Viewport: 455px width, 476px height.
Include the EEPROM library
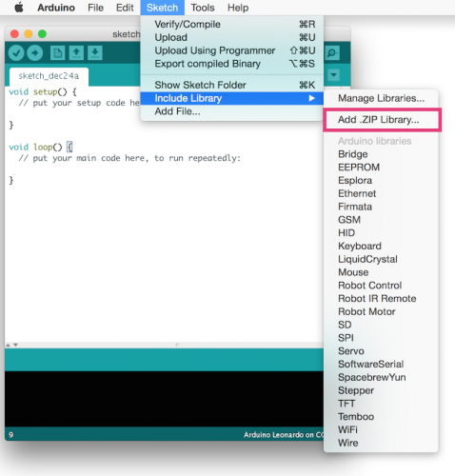coord(381,168)
